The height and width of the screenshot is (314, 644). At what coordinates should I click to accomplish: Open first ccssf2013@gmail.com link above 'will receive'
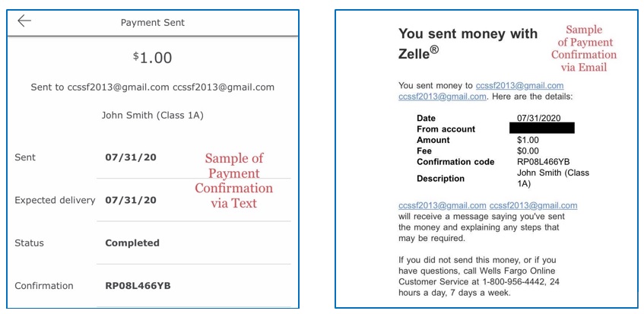coord(443,205)
